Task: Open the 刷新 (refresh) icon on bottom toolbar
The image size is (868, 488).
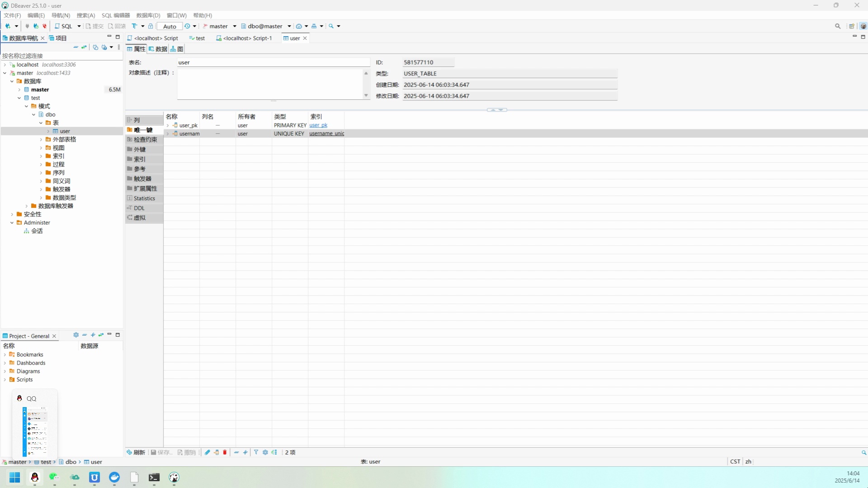Action: [130, 452]
